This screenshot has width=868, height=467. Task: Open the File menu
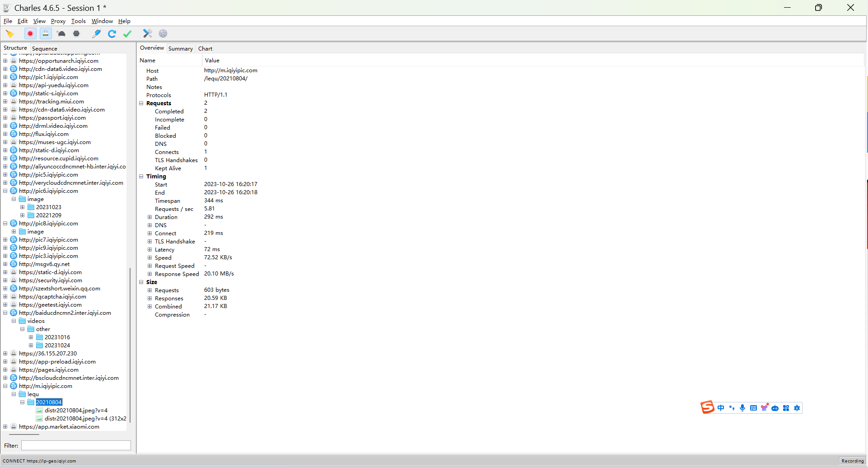[8, 21]
